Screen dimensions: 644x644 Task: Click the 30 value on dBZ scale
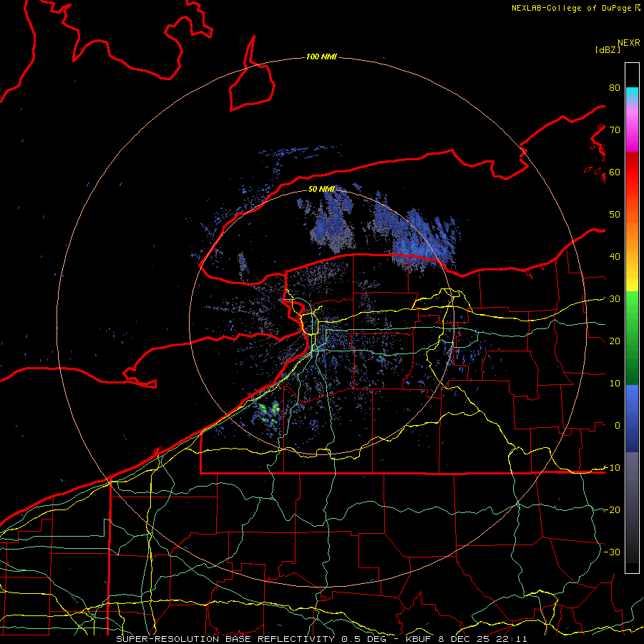click(x=615, y=298)
